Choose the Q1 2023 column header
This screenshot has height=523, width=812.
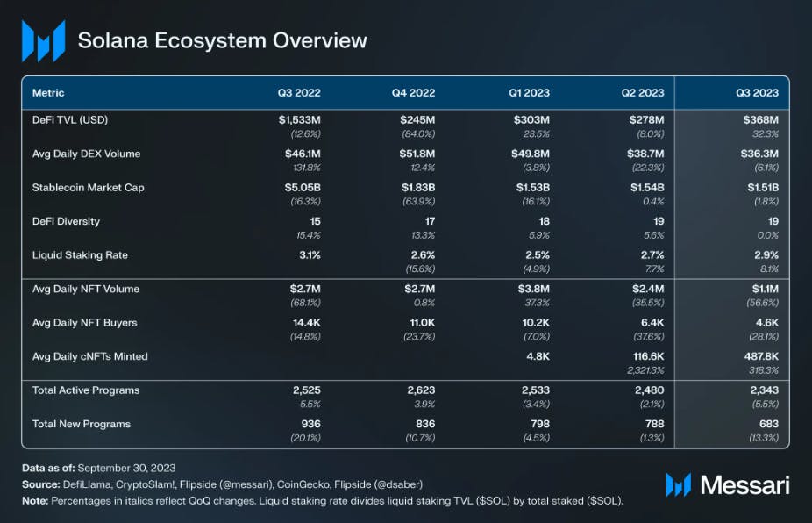coord(529,93)
